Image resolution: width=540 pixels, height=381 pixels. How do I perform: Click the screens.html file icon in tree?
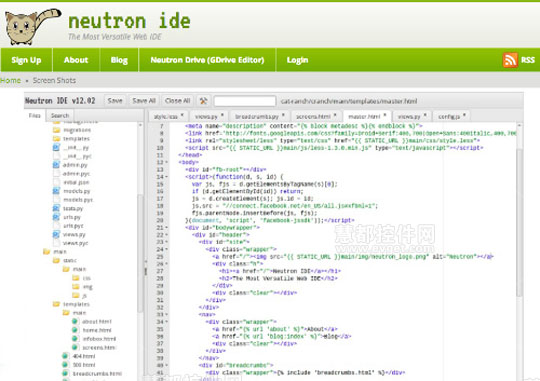[x=75, y=347]
